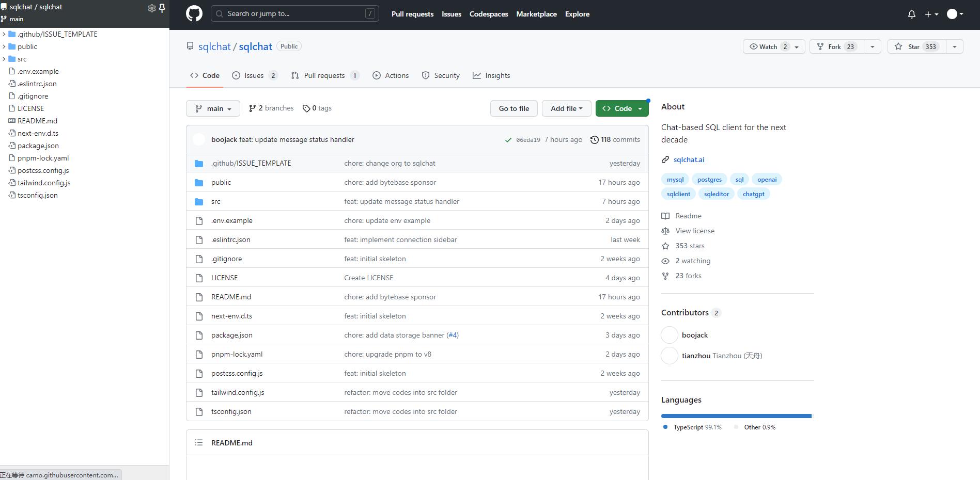Click the file icon next to LICENSE row
This screenshot has height=480, width=980.
point(199,278)
